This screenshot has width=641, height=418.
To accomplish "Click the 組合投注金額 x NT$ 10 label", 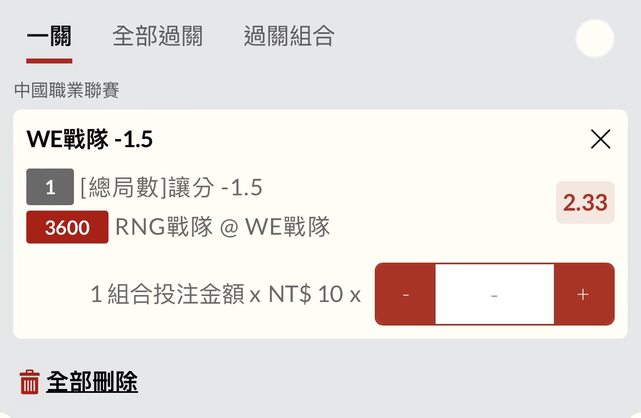I will coord(225,294).
